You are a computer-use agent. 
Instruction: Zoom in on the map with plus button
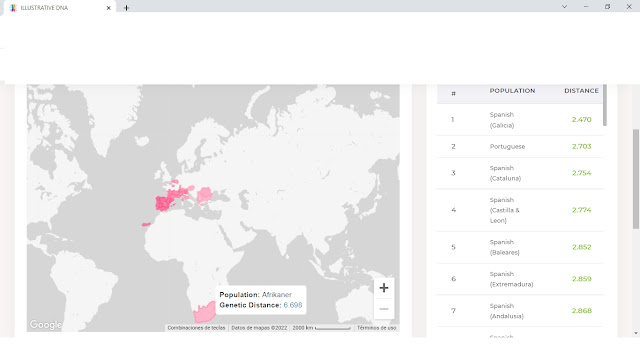384,288
